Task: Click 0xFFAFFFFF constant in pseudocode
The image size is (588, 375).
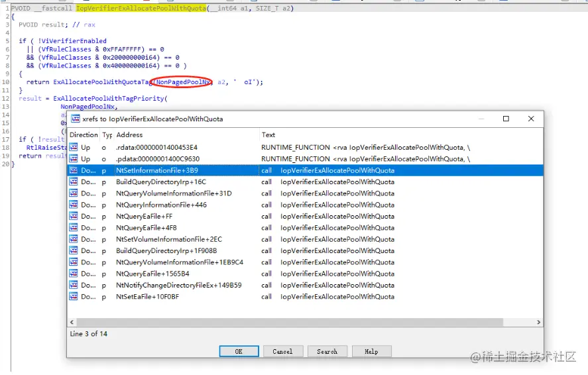Action: (x=122, y=50)
